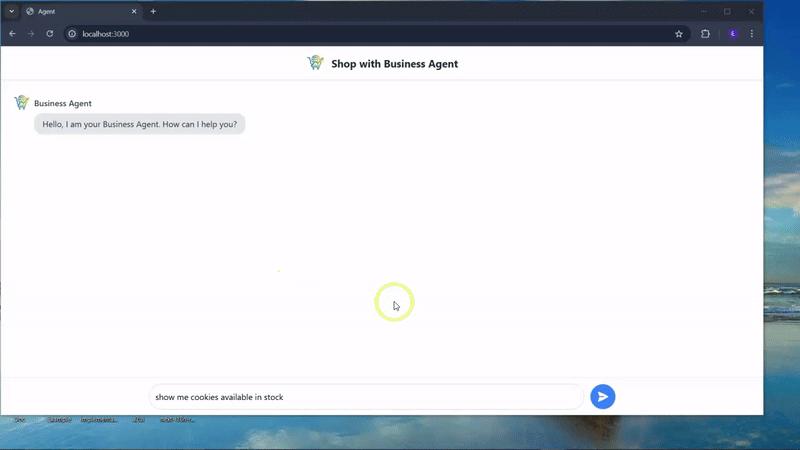Open a new tab with the plus button
This screenshot has width=800, height=450.
[153, 11]
